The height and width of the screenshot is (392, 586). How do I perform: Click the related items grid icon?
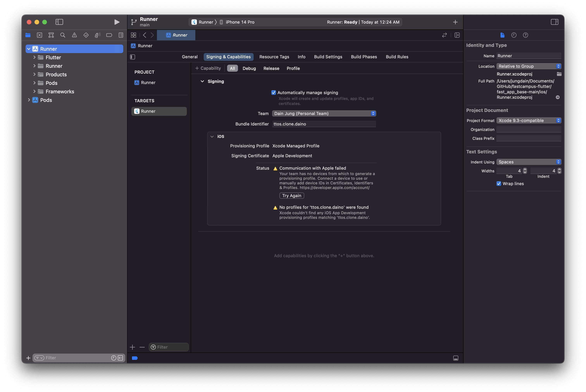tap(134, 35)
